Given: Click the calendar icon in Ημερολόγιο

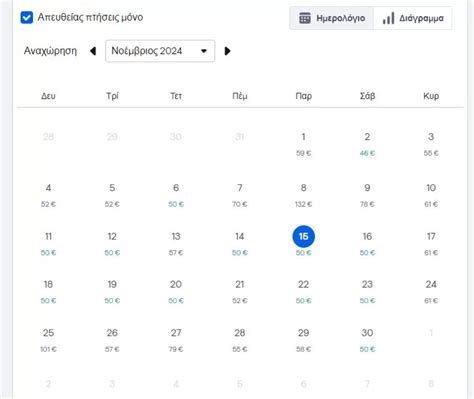Looking at the screenshot, I should click(x=305, y=18).
